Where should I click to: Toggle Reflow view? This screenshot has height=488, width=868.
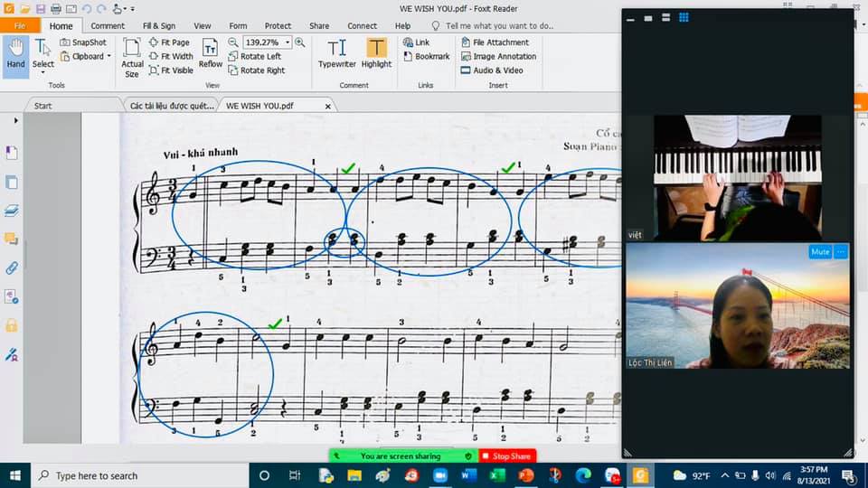click(x=211, y=53)
